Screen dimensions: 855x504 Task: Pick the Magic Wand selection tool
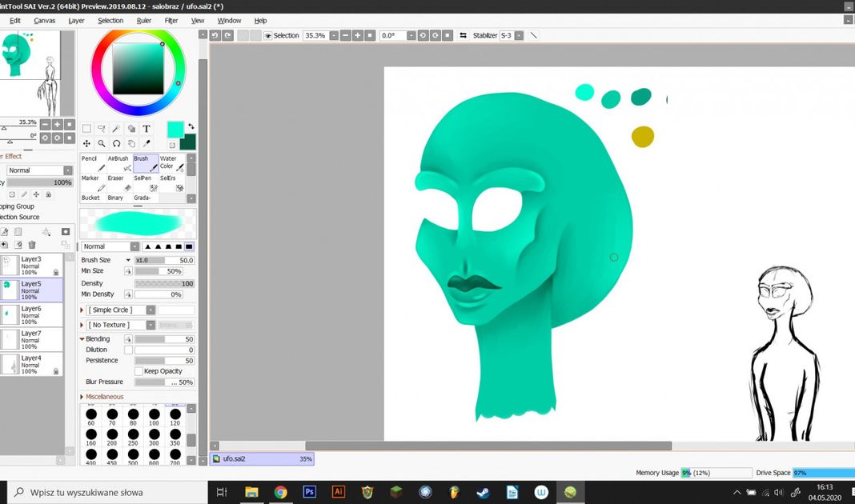tap(116, 129)
